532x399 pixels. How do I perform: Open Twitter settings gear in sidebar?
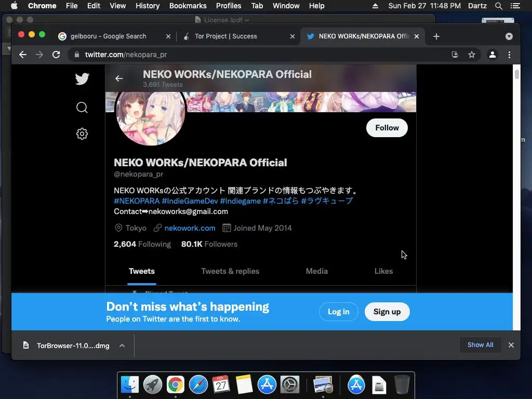(x=82, y=134)
